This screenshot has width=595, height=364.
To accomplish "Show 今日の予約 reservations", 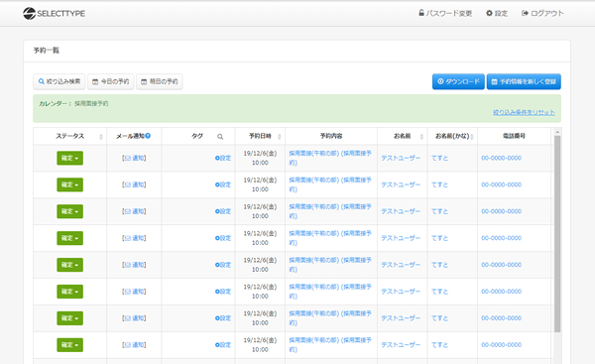I will point(111,81).
